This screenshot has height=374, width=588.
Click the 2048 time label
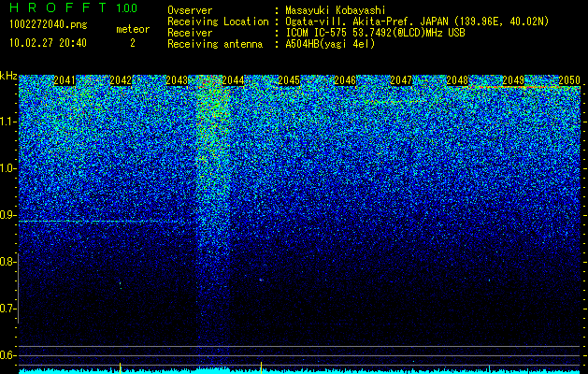457,80
